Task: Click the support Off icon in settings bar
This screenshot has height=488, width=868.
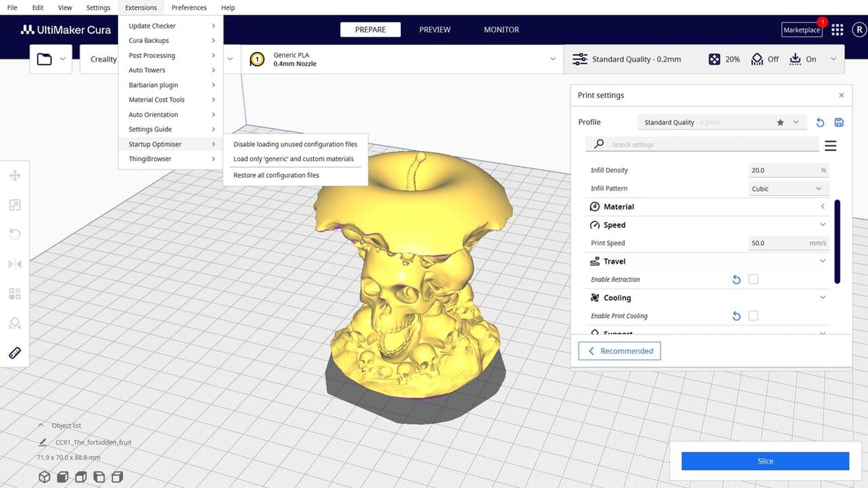Action: coord(757,59)
